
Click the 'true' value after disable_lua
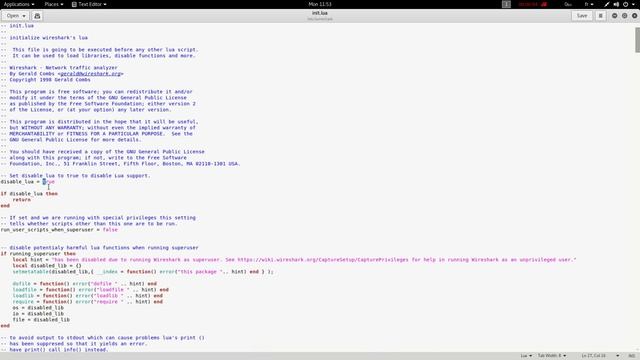tap(49, 182)
